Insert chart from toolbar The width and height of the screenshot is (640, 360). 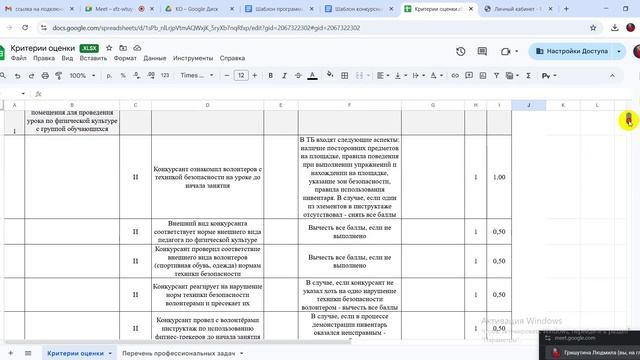click(482, 76)
